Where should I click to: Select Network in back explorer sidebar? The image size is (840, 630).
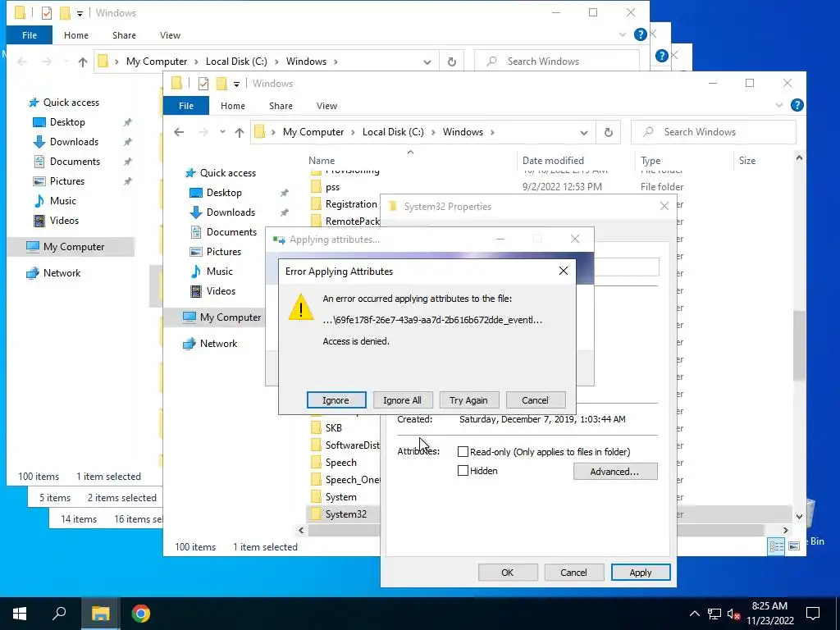point(53,273)
